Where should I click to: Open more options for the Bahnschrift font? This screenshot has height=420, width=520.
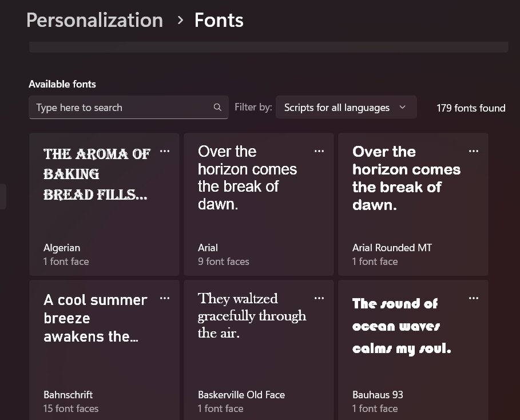(165, 298)
